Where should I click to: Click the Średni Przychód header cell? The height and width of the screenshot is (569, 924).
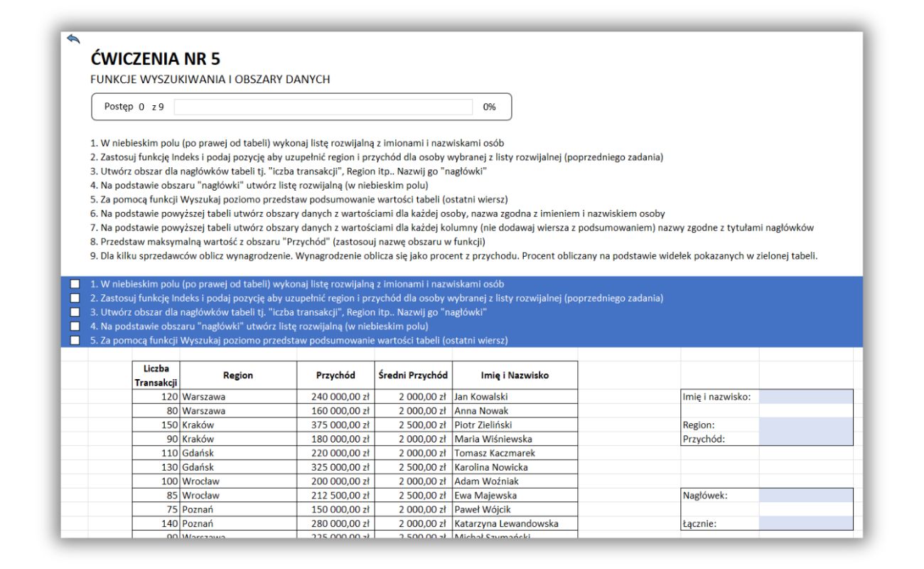tap(413, 376)
